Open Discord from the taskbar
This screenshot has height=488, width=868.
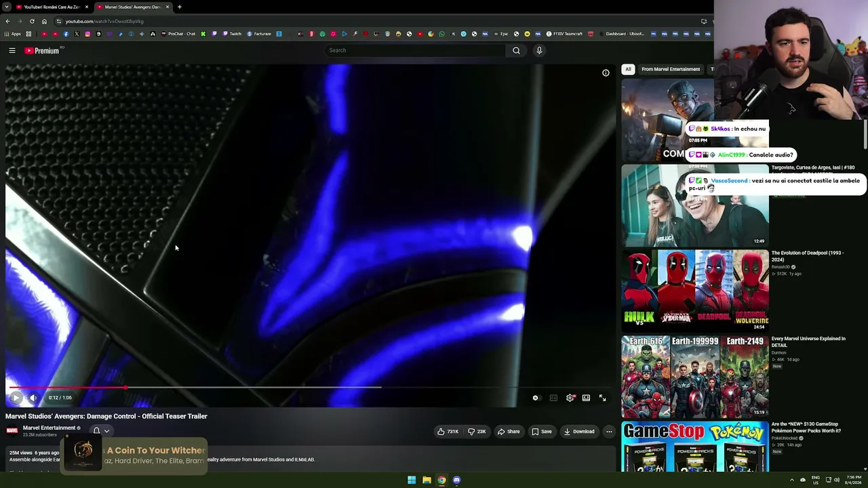[x=456, y=480]
